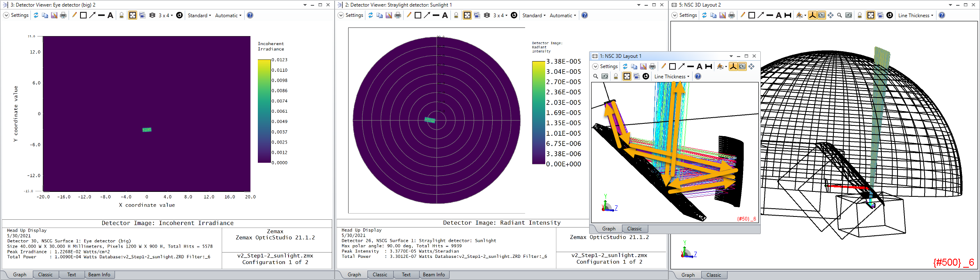980x280 pixels.
Task: Click Radiant Intensity color scale bar
Action: click(539, 112)
